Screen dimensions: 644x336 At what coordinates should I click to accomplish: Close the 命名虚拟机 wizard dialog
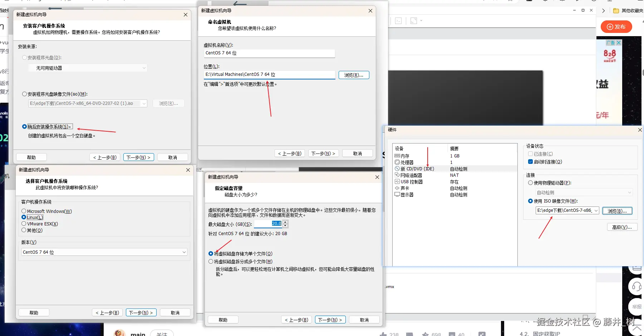370,11
